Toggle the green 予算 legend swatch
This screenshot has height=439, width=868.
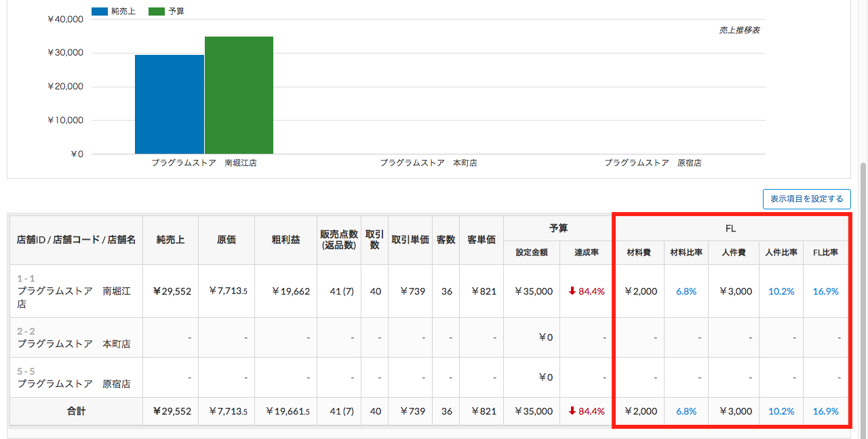tap(157, 12)
